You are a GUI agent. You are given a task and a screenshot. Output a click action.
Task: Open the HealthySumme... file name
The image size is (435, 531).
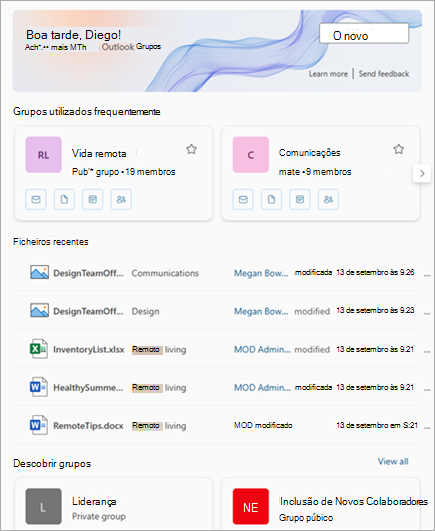point(88,388)
